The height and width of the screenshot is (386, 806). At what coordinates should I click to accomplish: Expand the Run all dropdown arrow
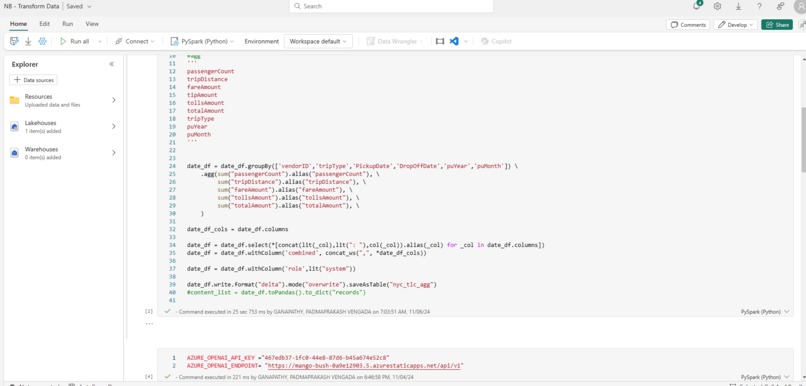(x=100, y=41)
